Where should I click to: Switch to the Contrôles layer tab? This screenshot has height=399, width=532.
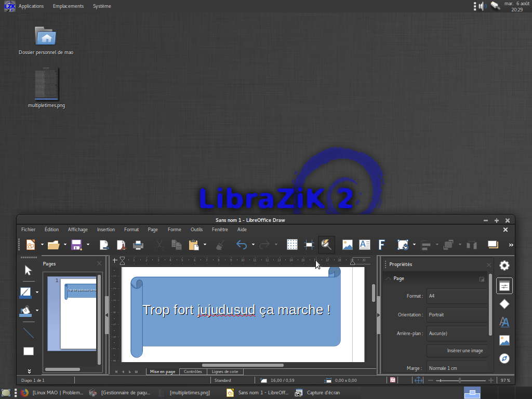[193, 372]
